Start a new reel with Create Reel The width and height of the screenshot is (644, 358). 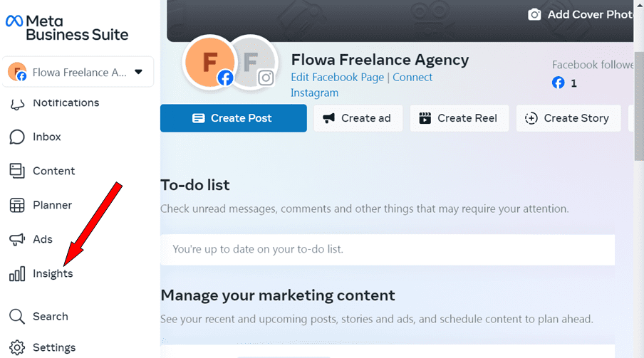pos(458,118)
